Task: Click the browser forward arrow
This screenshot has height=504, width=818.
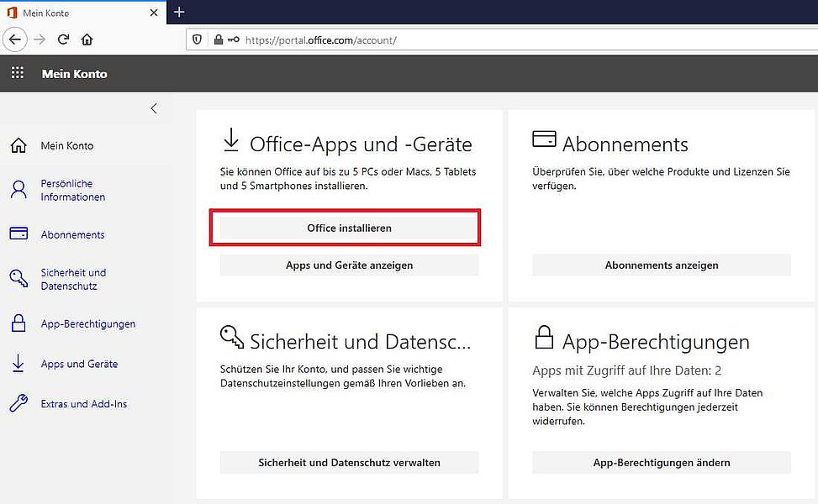Action: coord(40,39)
